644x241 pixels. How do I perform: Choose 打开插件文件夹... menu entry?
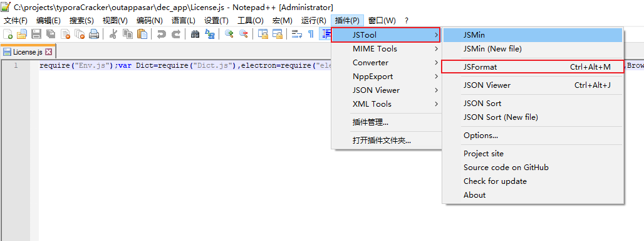pyautogui.click(x=386, y=140)
